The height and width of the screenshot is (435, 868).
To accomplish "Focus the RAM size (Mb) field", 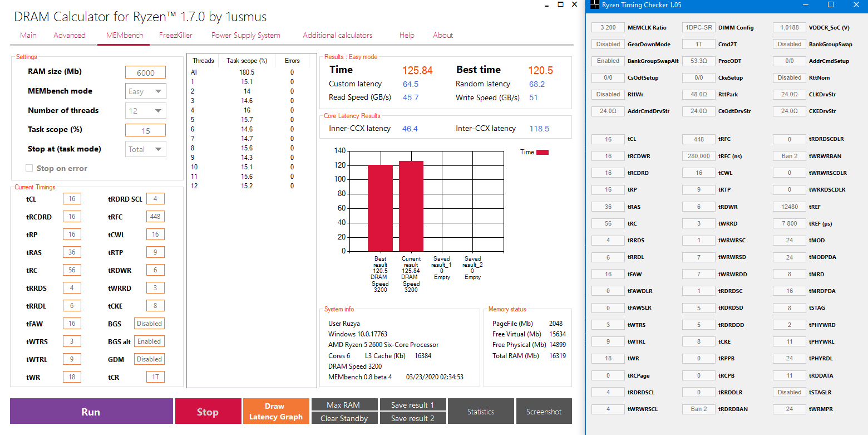I will click(145, 72).
